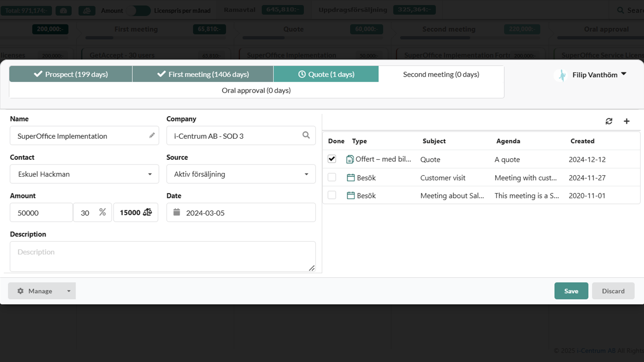Image resolution: width=644 pixels, height=362 pixels.
Task: Click Second meeting column progress bar in background
Action: click(x=470, y=38)
